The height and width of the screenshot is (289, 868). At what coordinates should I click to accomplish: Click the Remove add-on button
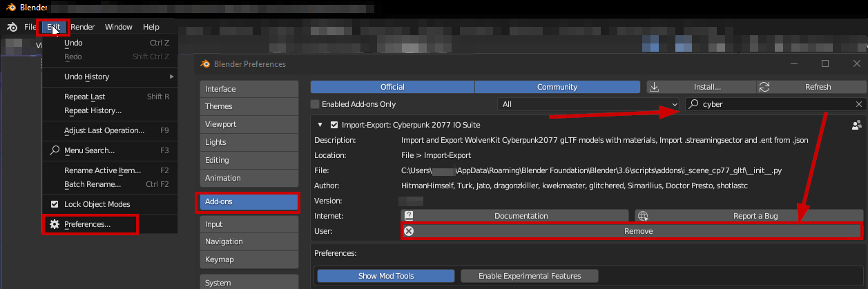pos(631,231)
